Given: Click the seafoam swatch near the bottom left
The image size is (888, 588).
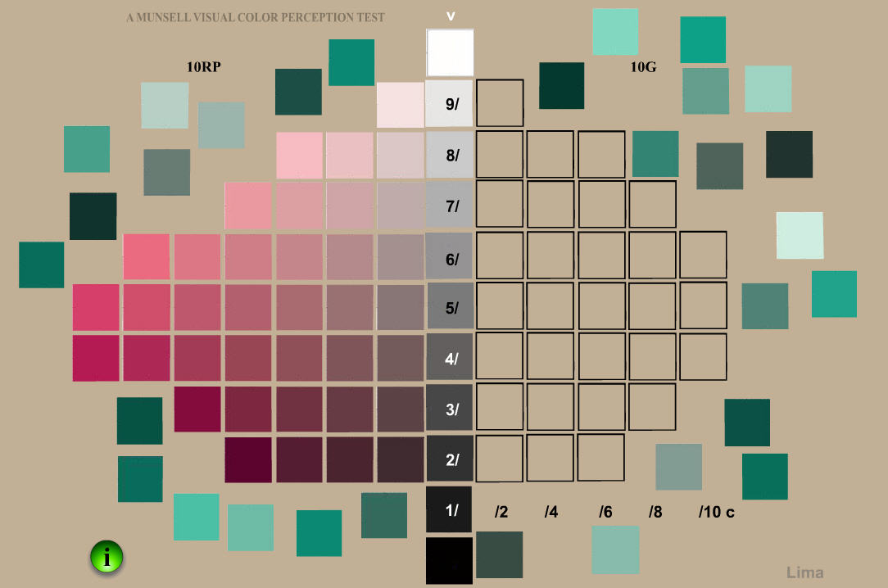Looking at the screenshot, I should pos(197,518).
